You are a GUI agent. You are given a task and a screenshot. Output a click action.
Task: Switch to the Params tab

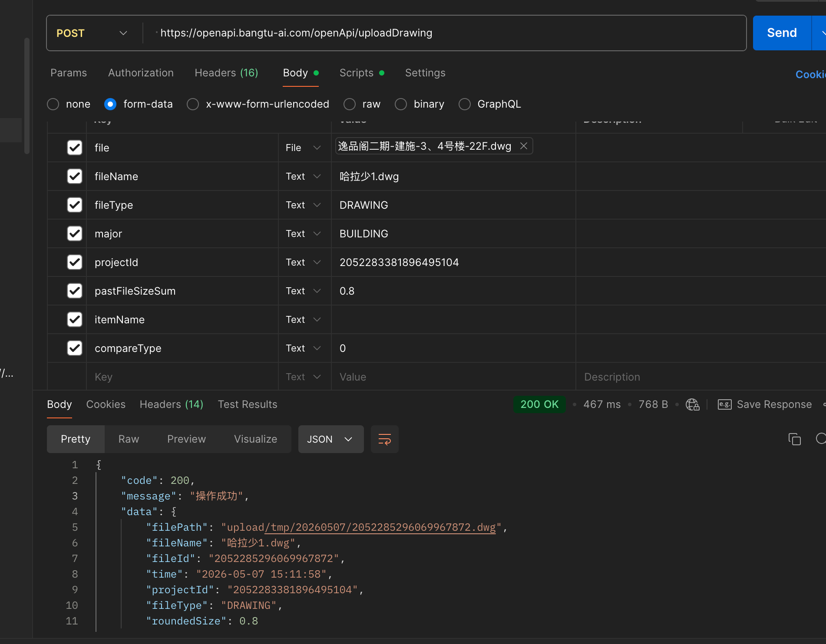pos(69,73)
